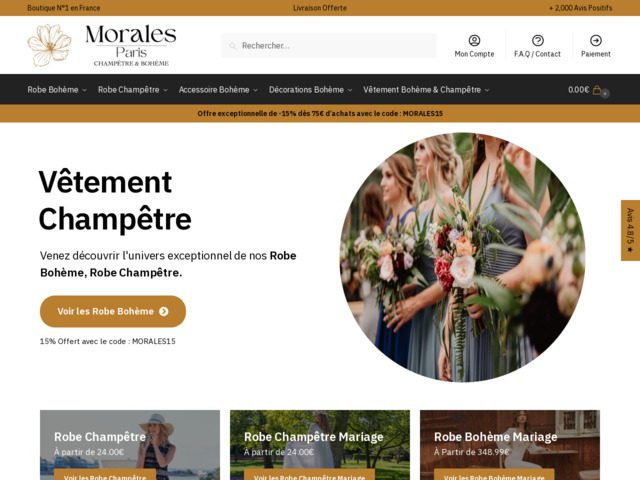640x480 pixels.
Task: Open the shopping cart bag icon
Action: click(597, 90)
